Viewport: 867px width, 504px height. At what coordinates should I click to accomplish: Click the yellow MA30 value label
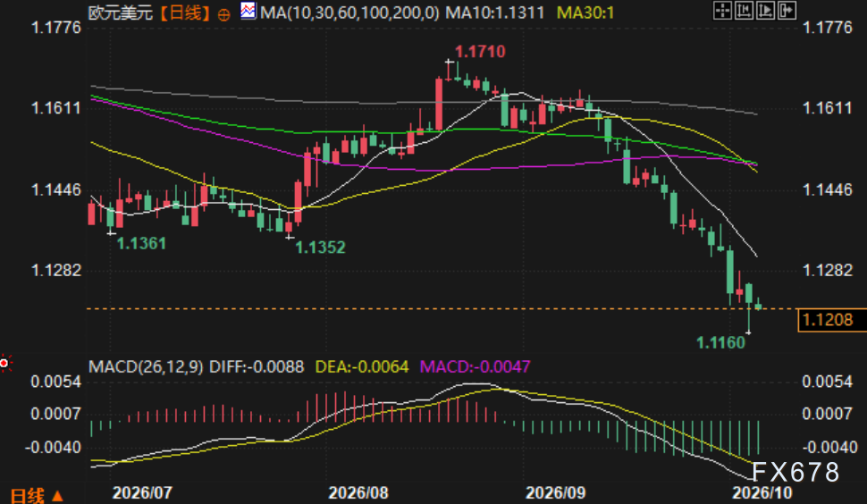point(585,13)
